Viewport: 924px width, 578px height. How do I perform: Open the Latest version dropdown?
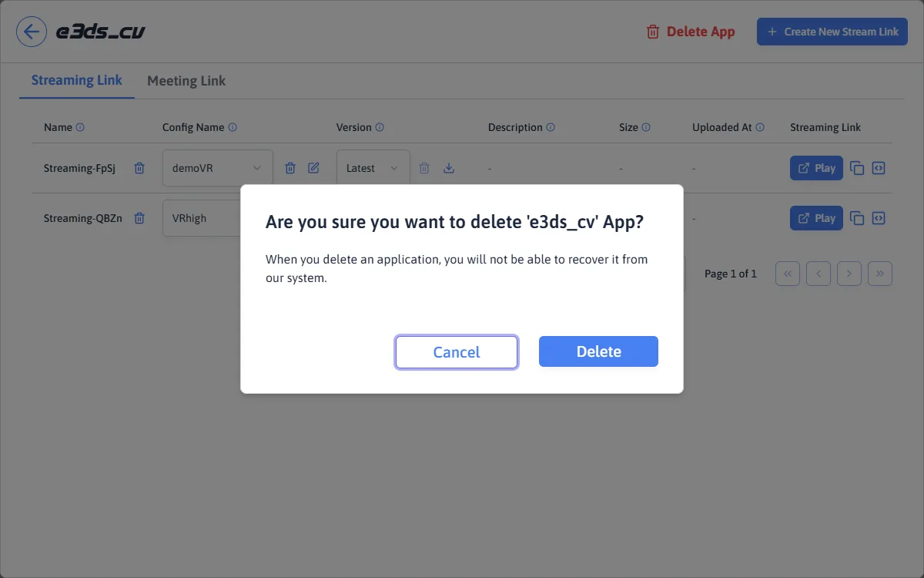(373, 168)
